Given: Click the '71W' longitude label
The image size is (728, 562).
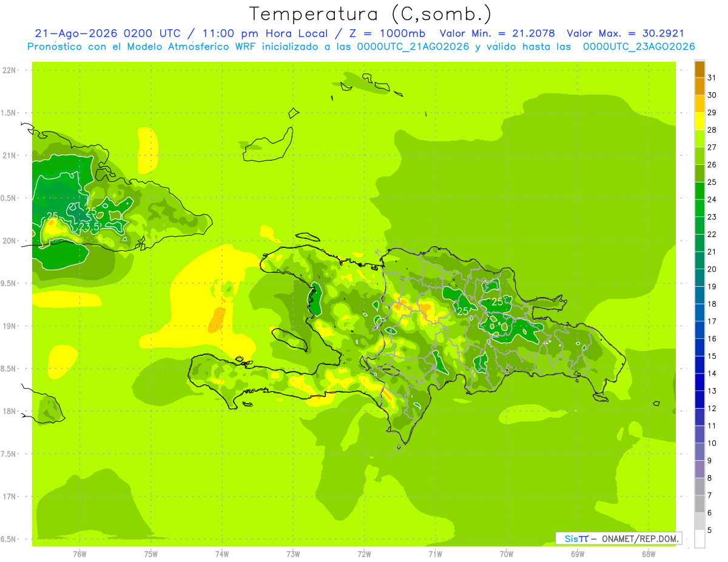Looking at the screenshot, I should click(435, 554).
